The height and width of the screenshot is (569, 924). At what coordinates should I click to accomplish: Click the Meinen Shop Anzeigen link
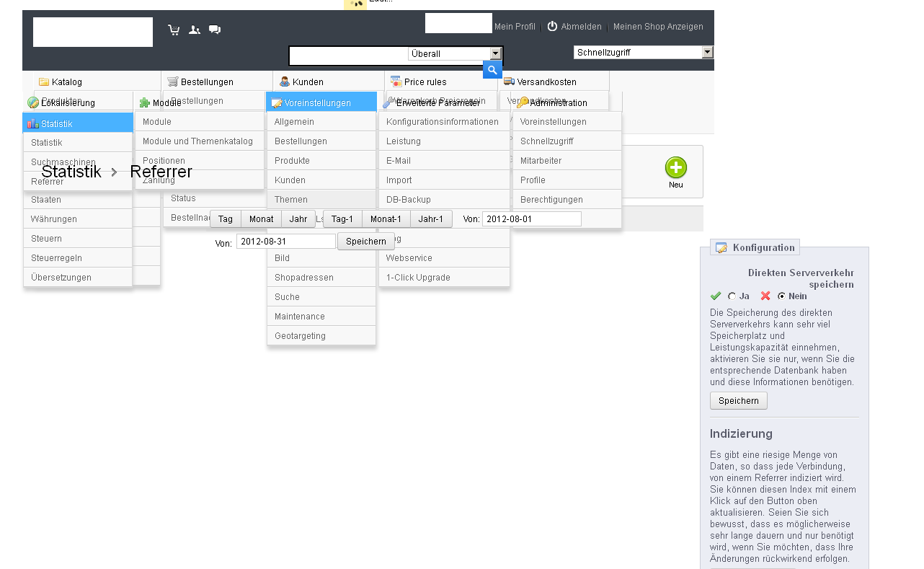point(658,27)
